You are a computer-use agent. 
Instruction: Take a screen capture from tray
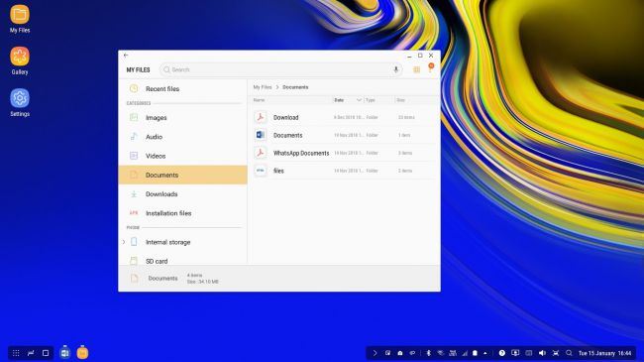(x=556, y=353)
